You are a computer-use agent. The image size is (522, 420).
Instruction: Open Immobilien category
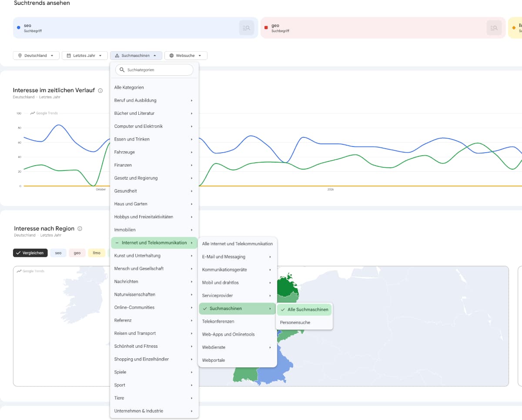(x=154, y=230)
